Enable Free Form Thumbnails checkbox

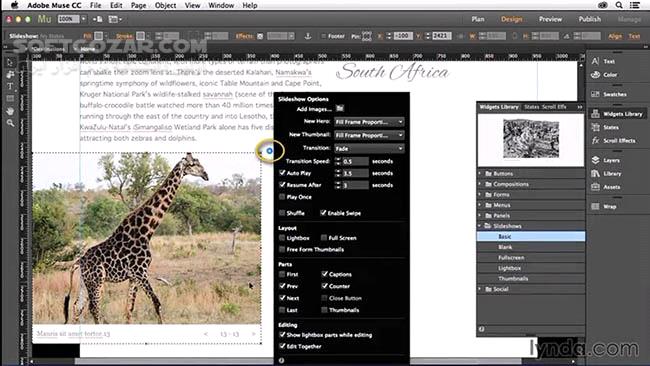tap(282, 249)
